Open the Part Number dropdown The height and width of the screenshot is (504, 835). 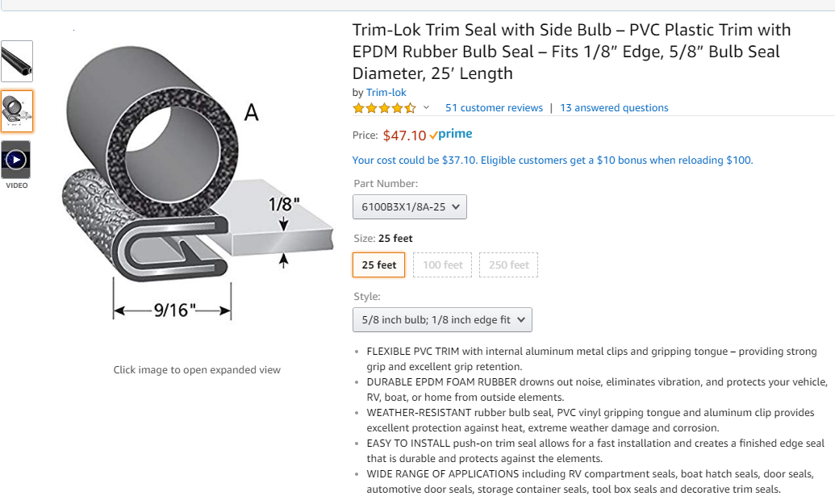click(x=410, y=207)
